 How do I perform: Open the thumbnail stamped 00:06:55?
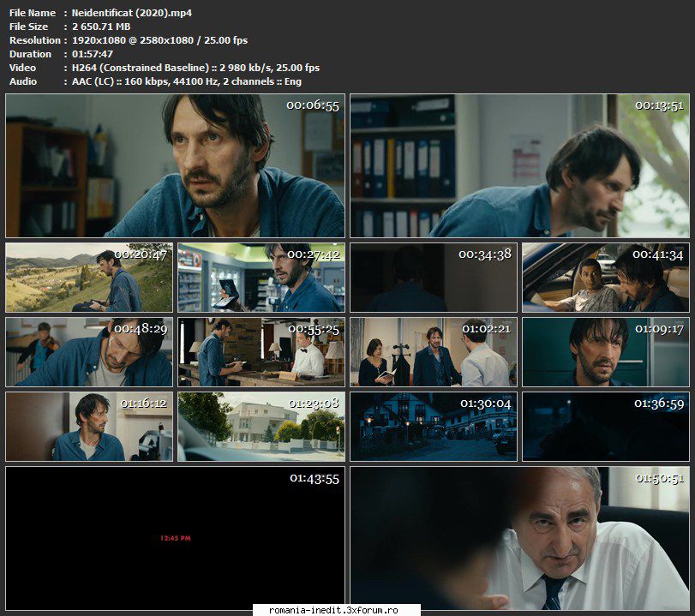175,165
